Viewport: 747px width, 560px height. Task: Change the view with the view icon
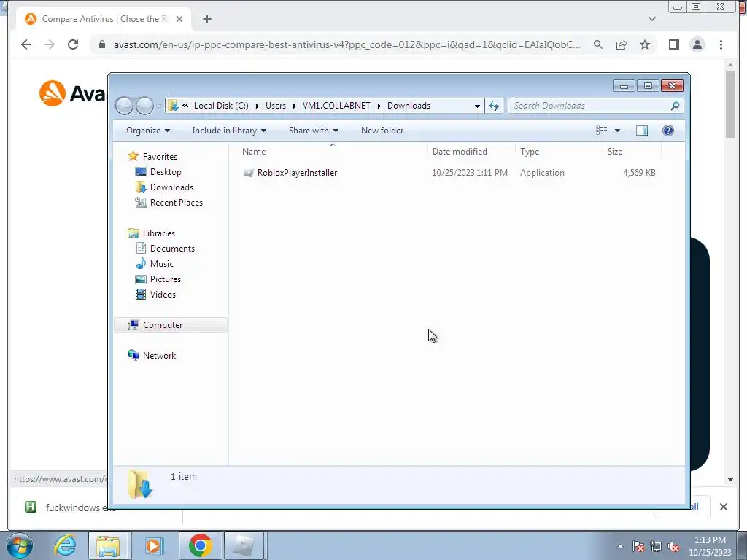602,131
